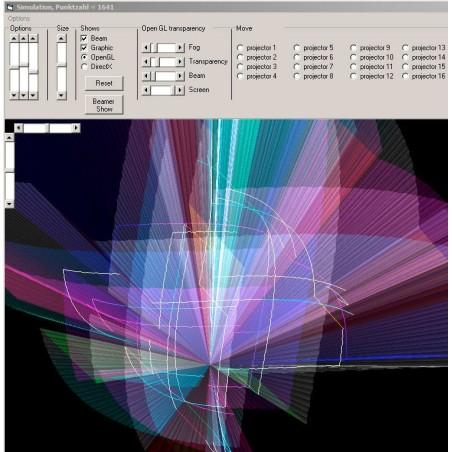The height and width of the screenshot is (452, 452).
Task: Select projector 8 radio button
Action: pos(296,76)
